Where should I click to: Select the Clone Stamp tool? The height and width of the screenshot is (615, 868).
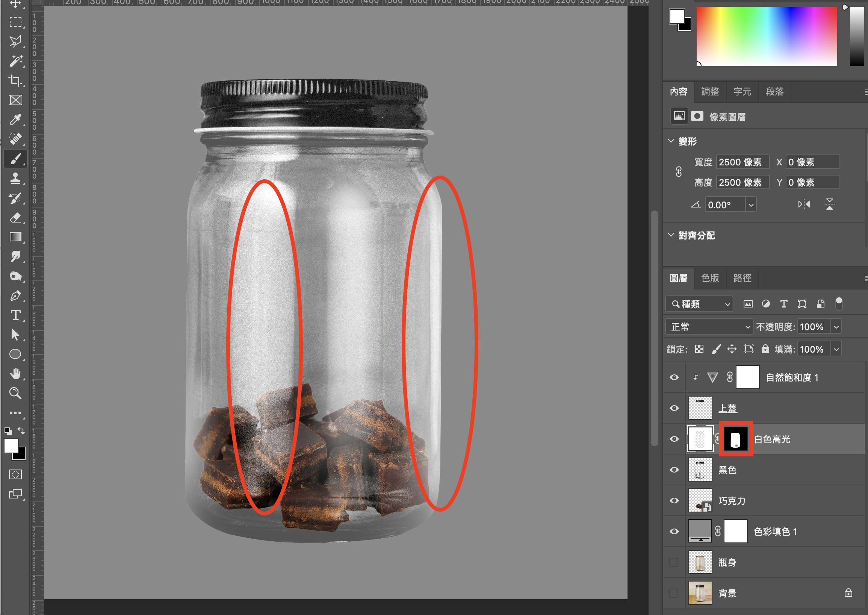click(15, 178)
